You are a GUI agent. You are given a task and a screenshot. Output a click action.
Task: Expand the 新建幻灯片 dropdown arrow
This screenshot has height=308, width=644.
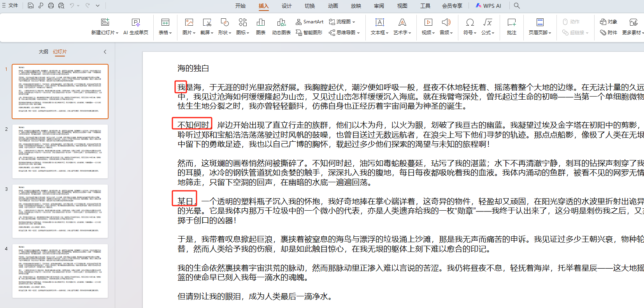click(117, 33)
